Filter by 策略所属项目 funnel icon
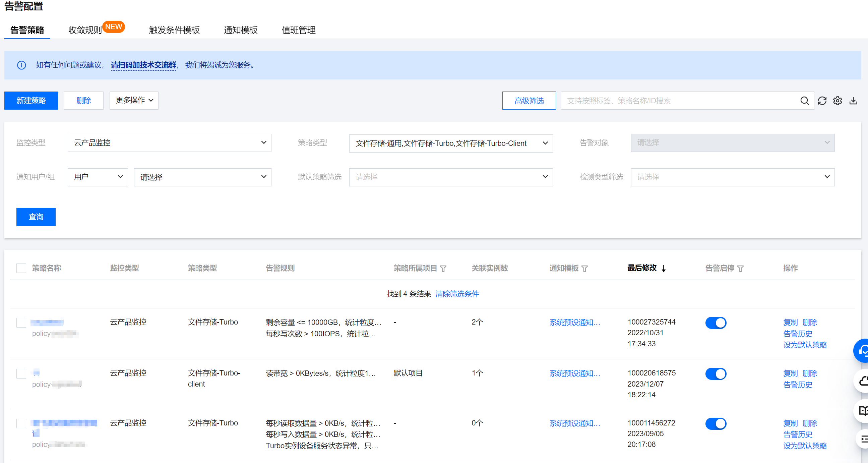The width and height of the screenshot is (868, 463). (x=443, y=269)
